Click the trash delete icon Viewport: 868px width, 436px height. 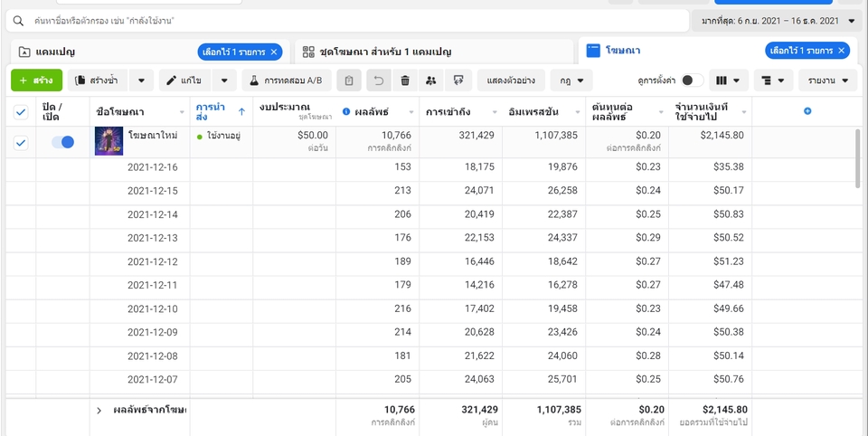405,81
